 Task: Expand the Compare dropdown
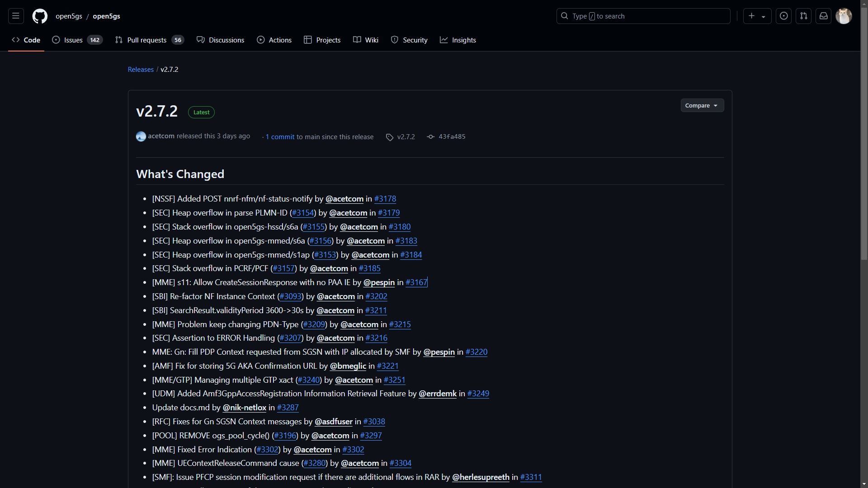[702, 106]
